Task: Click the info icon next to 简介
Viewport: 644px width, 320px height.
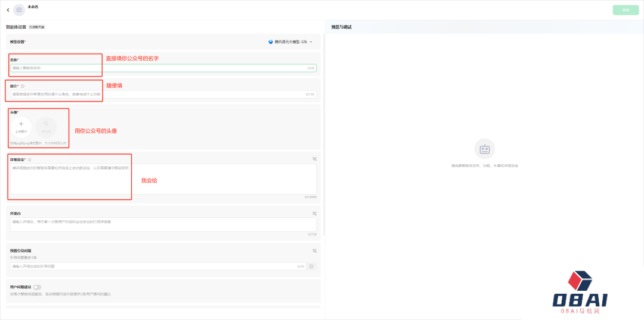Action: pyautogui.click(x=23, y=86)
